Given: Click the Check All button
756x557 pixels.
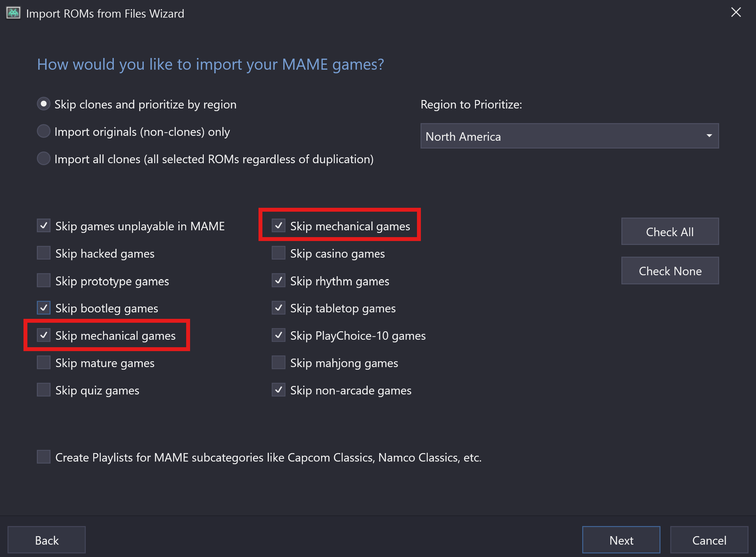Looking at the screenshot, I should 670,231.
